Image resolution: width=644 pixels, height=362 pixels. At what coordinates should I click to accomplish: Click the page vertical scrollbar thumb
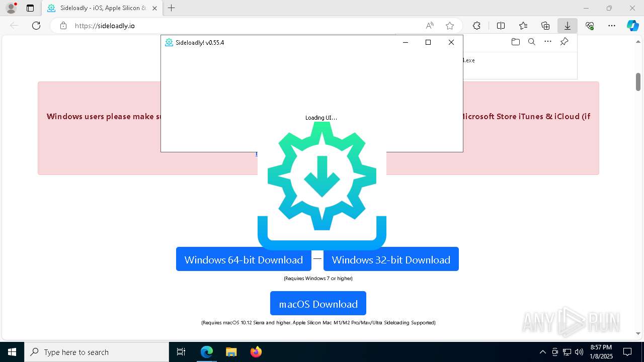coord(638,81)
